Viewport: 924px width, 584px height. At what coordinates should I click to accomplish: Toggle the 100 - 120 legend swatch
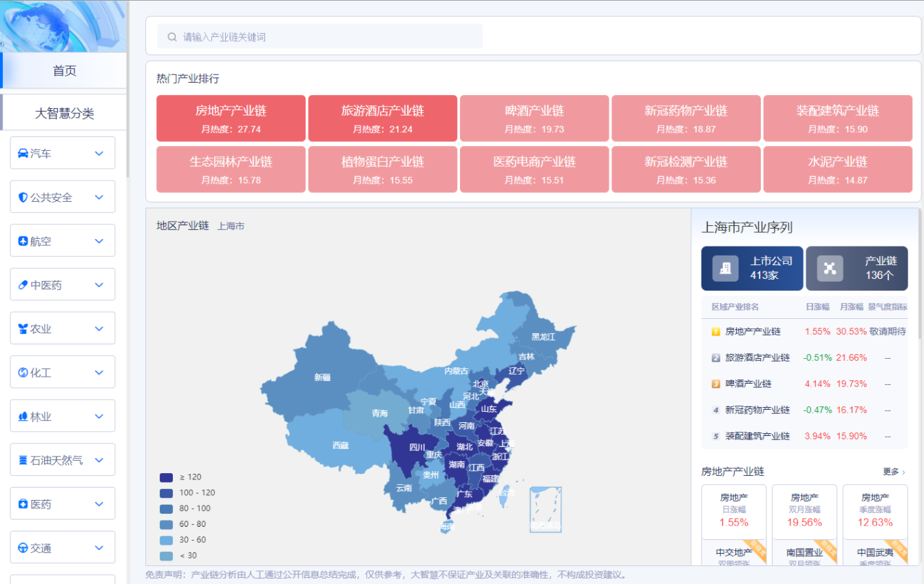(166, 493)
